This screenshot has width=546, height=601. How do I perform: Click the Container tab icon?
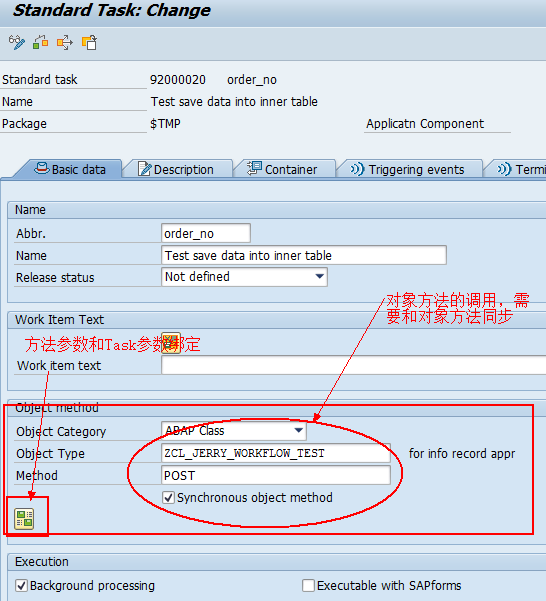254,168
